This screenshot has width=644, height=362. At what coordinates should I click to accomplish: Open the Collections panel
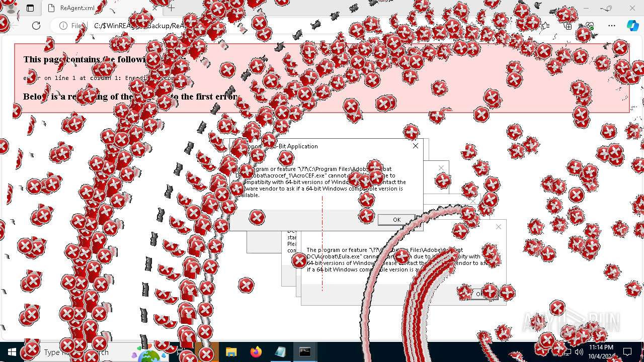pyautogui.click(x=568, y=26)
